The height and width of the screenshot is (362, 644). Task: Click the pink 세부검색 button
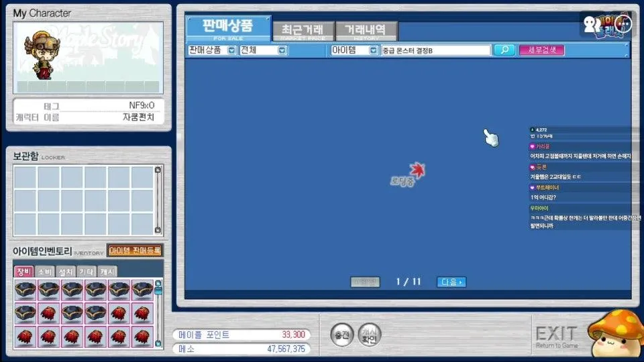[x=542, y=50]
